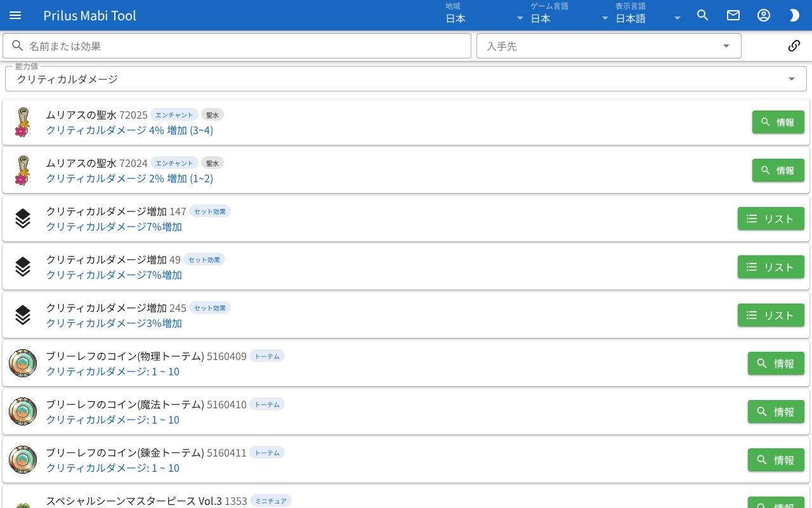
Task: Open the ゲーム言語 dropdown
Action: tap(570, 15)
